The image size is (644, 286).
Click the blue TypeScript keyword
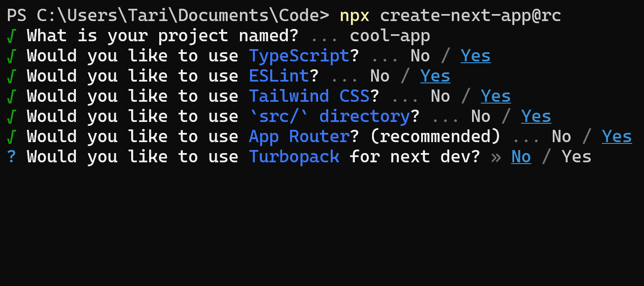pos(299,56)
